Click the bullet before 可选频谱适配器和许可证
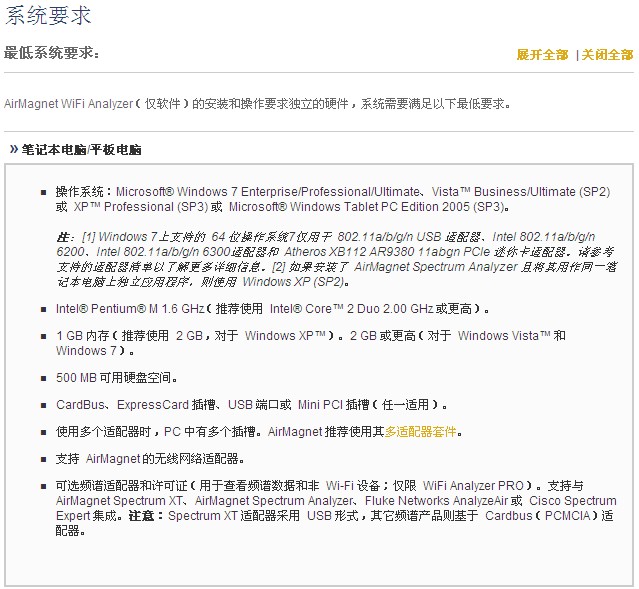Image resolution: width=639 pixels, height=589 pixels. point(44,486)
